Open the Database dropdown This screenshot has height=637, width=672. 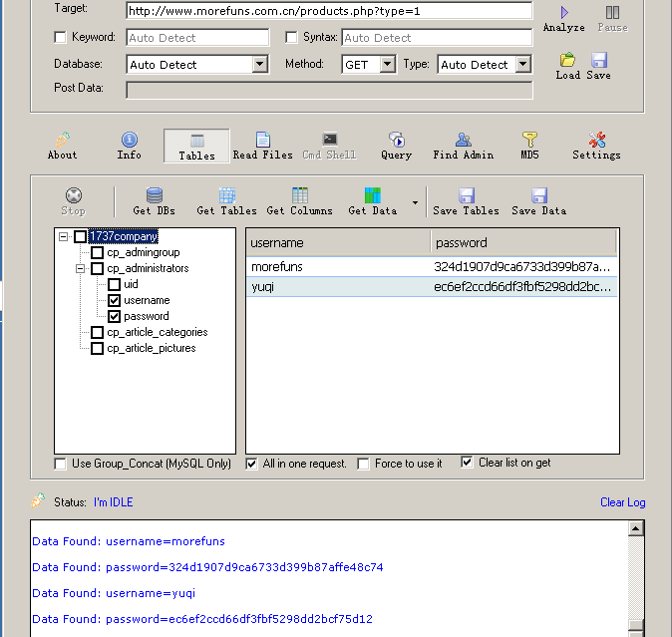(259, 64)
